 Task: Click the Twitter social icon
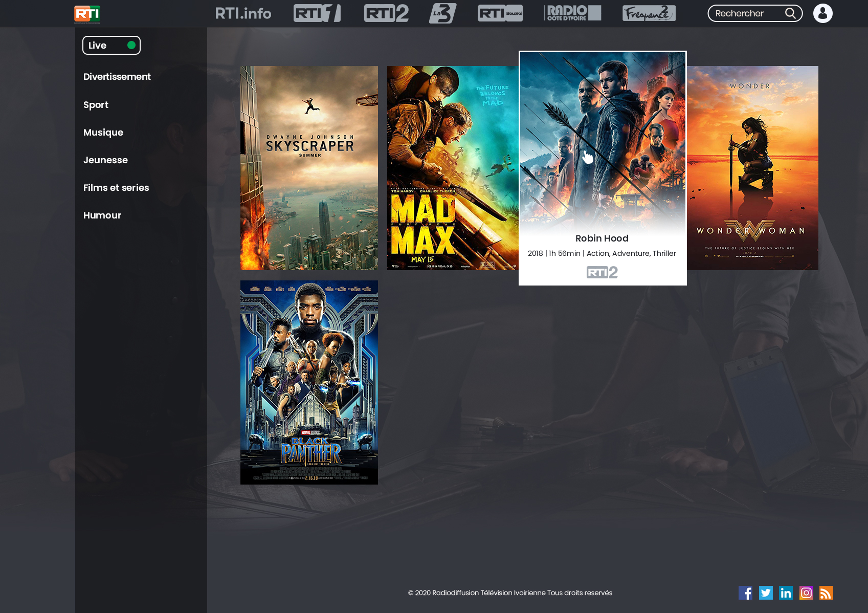pyautogui.click(x=766, y=593)
